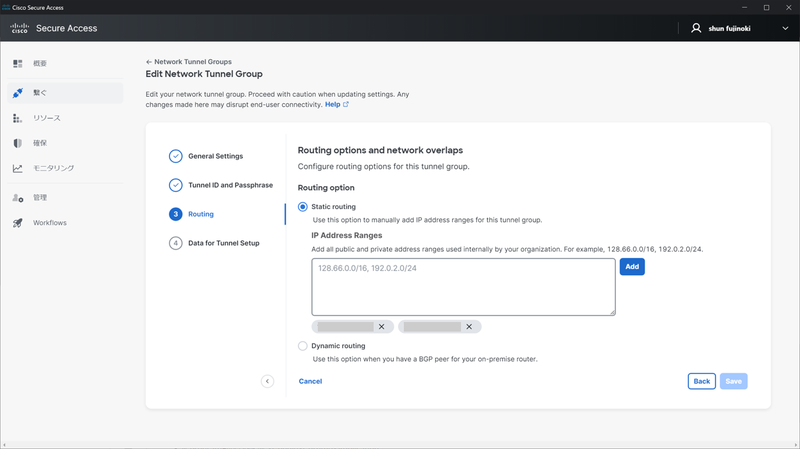Image resolution: width=800 pixels, height=449 pixels.
Task: Click the Static routing label
Action: 334,207
